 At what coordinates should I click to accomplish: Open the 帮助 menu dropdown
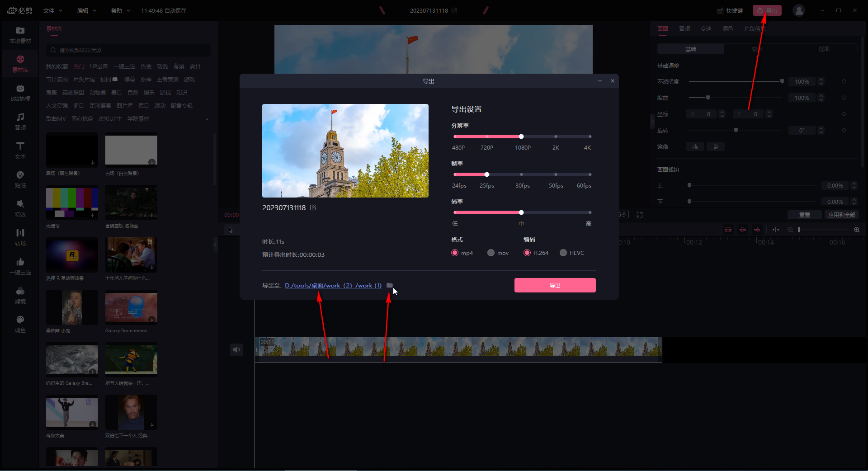(120, 10)
